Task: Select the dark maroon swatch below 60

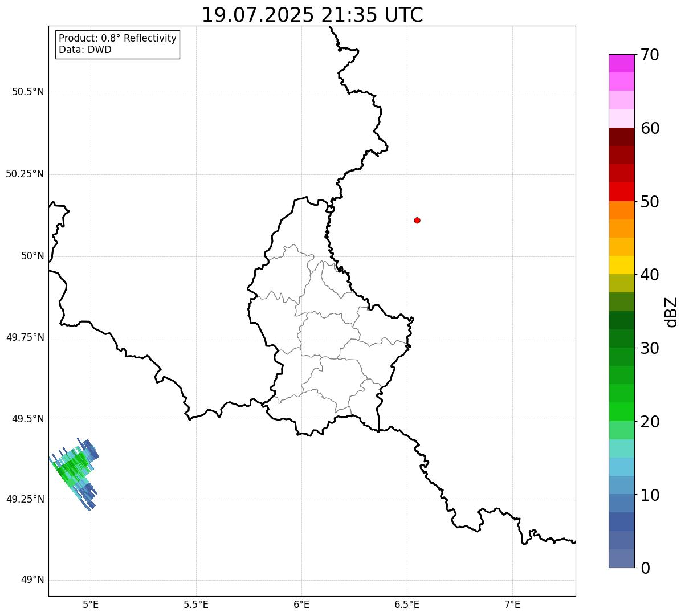Action: (x=622, y=137)
